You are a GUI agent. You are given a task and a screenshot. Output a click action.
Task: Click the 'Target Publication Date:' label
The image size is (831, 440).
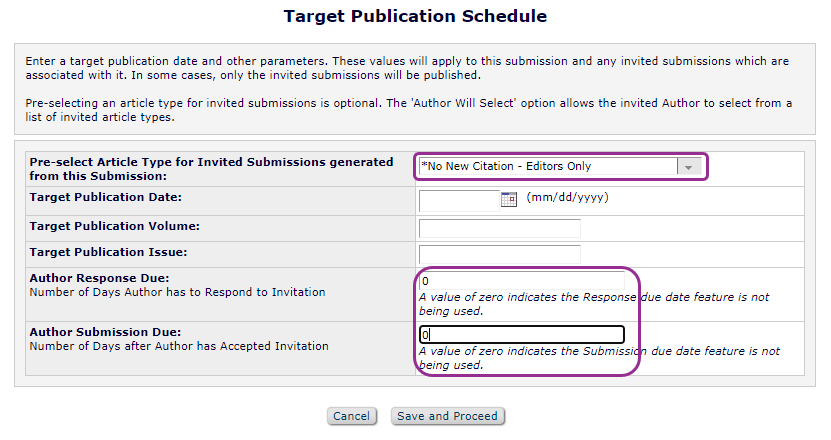(x=105, y=198)
